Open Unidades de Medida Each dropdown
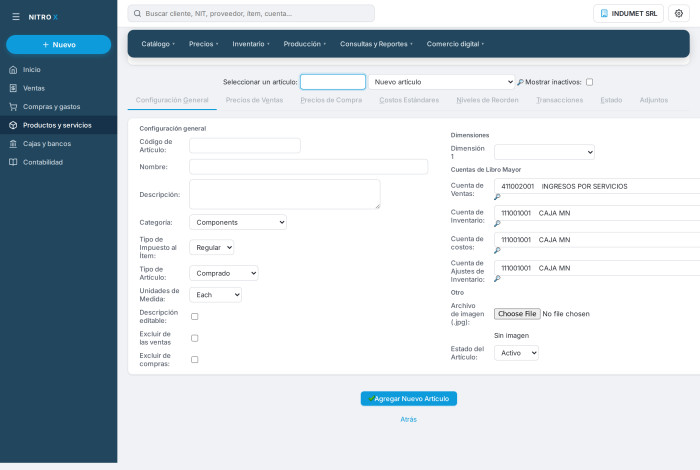Viewport: 700px width, 470px height. pos(216,295)
